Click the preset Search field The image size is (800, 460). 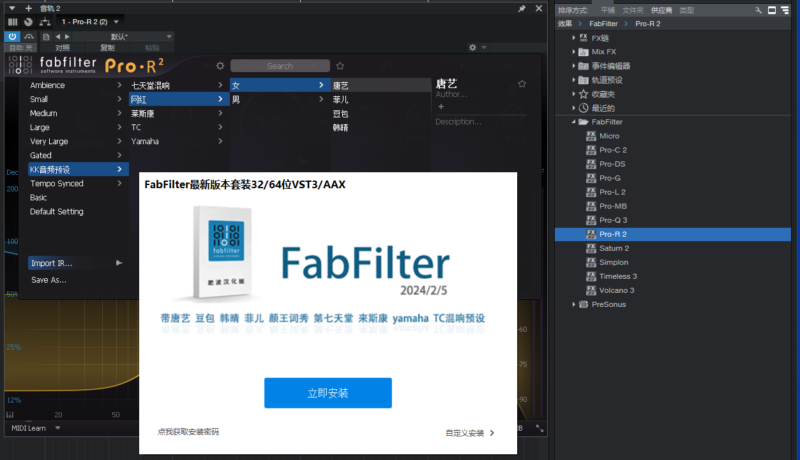(280, 66)
